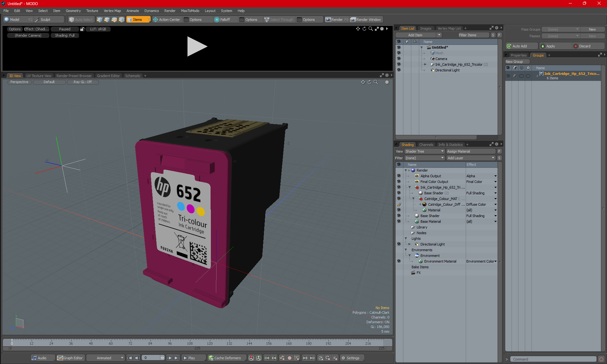Expand Directional Light in Shader Tree
Screen dimensions: 607x364
coord(409,244)
